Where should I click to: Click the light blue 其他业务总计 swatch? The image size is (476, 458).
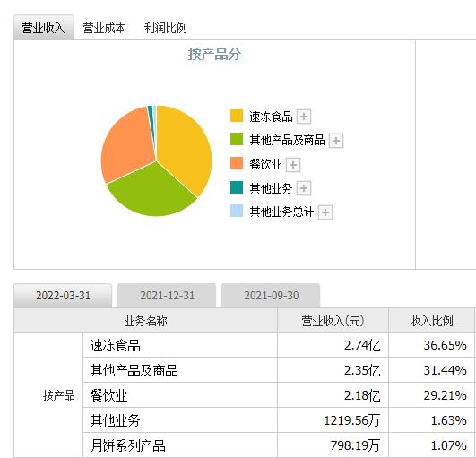[237, 211]
